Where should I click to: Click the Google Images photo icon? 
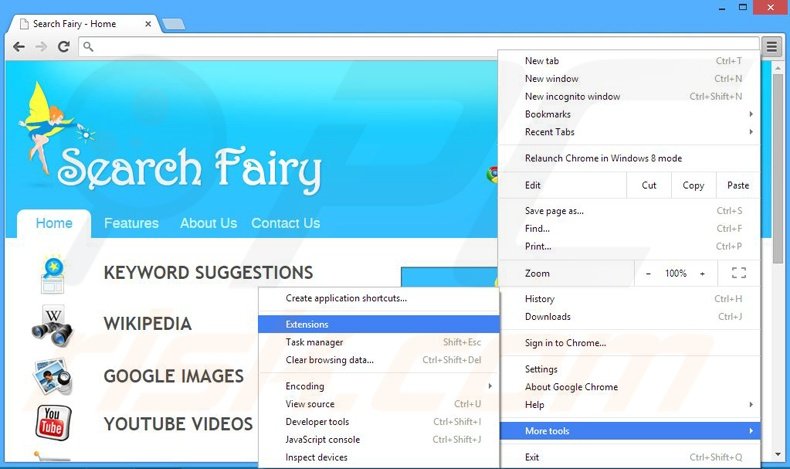point(53,376)
